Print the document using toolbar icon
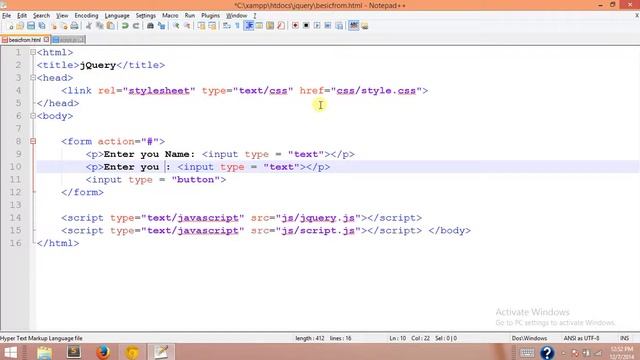Viewport: 640px width, 360px height. [x=74, y=26]
